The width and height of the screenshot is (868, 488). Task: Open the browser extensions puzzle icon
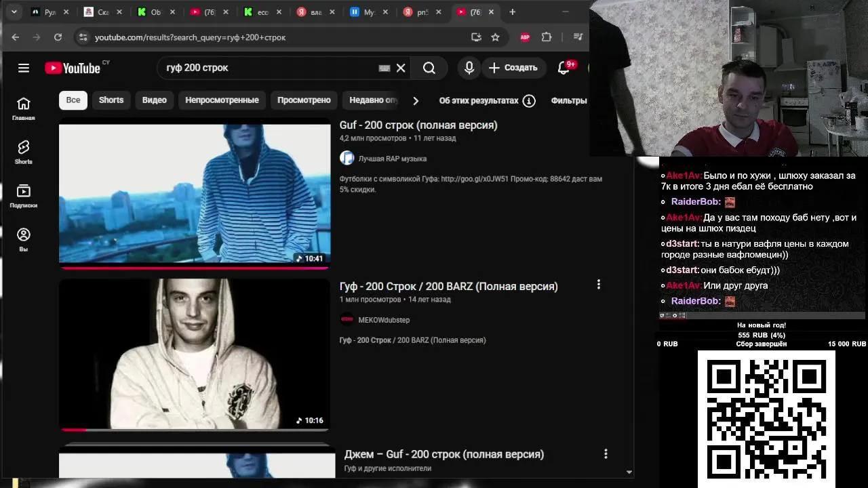tap(547, 37)
